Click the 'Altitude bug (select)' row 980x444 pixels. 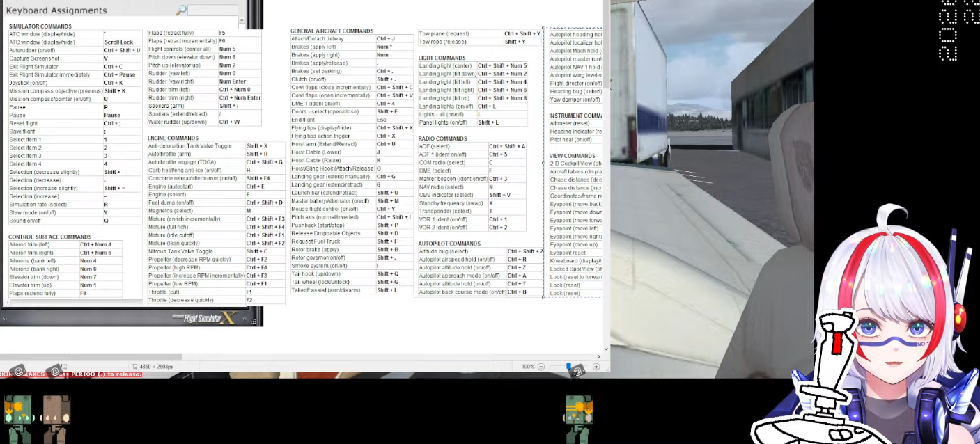[481, 251]
